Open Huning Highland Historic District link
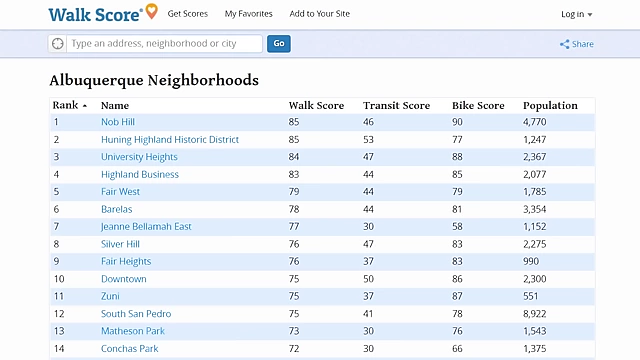The height and width of the screenshot is (360, 640). pos(170,140)
